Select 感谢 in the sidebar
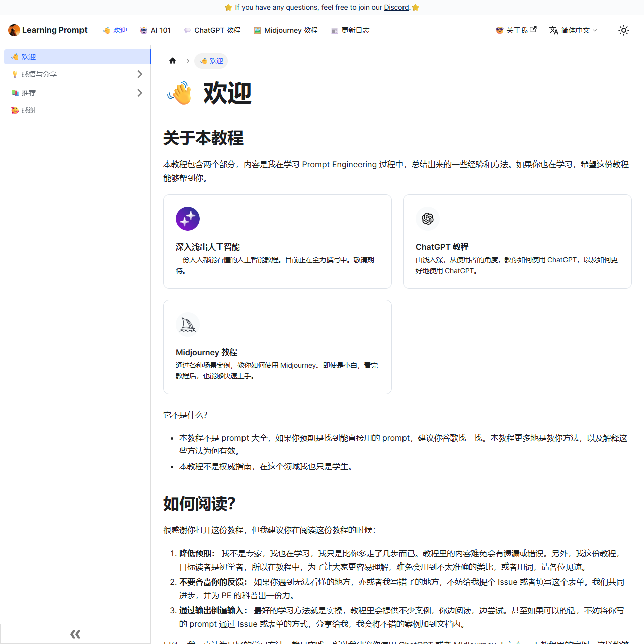This screenshot has height=644, width=644. point(28,110)
